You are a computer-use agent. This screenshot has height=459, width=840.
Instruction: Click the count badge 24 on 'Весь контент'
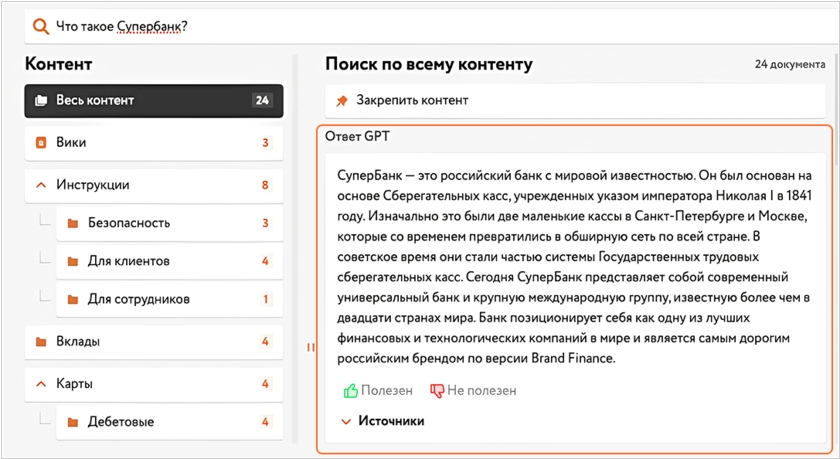(x=262, y=100)
